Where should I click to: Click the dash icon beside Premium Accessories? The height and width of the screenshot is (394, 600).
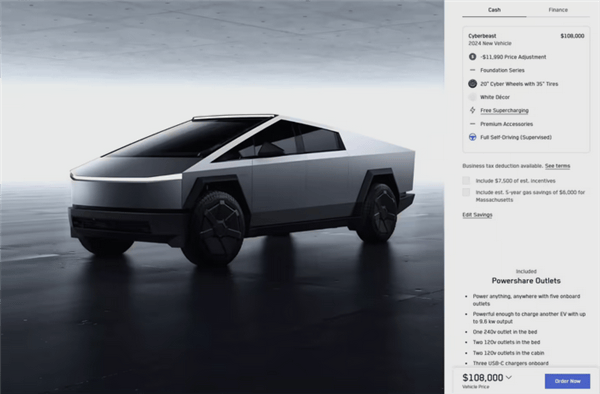coord(473,124)
